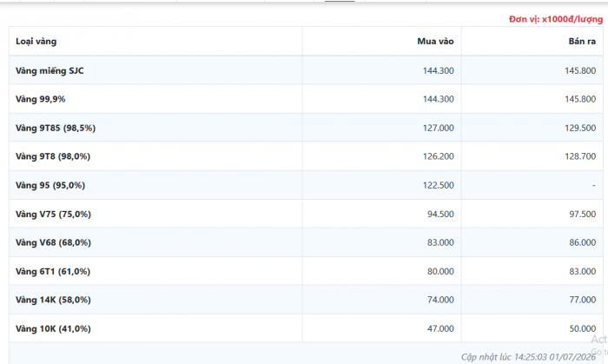This screenshot has height=364, width=608.
Task: Click Vàng 95 buy price 122.500
Action: pos(438,185)
